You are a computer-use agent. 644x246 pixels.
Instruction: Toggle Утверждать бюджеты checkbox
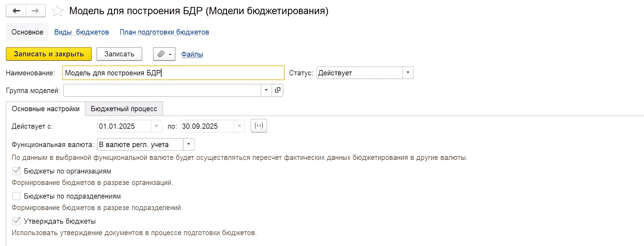pyautogui.click(x=16, y=221)
